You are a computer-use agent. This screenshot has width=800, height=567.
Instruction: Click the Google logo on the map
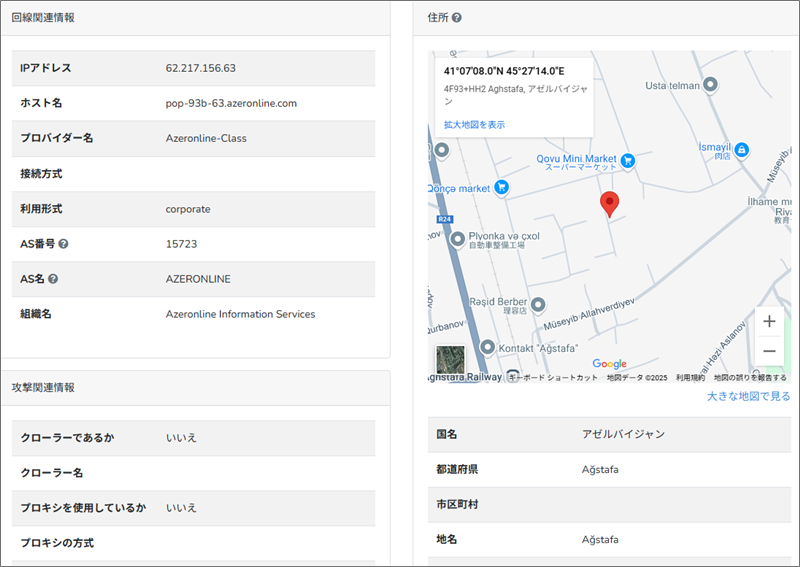(x=609, y=364)
